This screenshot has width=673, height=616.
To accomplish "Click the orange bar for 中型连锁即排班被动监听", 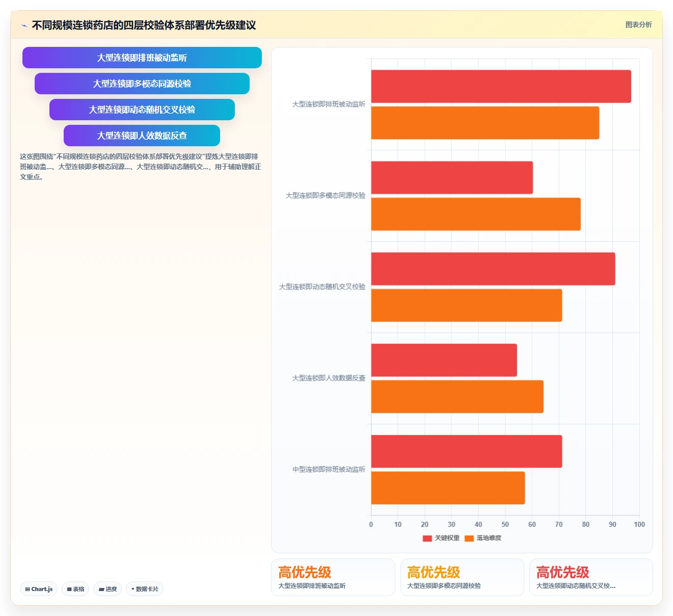I will [x=448, y=488].
